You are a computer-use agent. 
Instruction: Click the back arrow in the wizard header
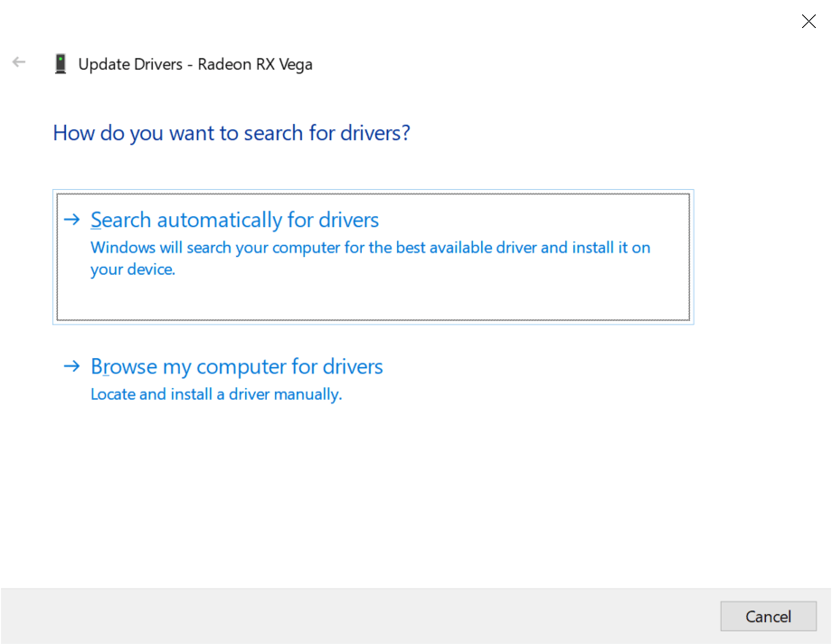[x=19, y=63]
